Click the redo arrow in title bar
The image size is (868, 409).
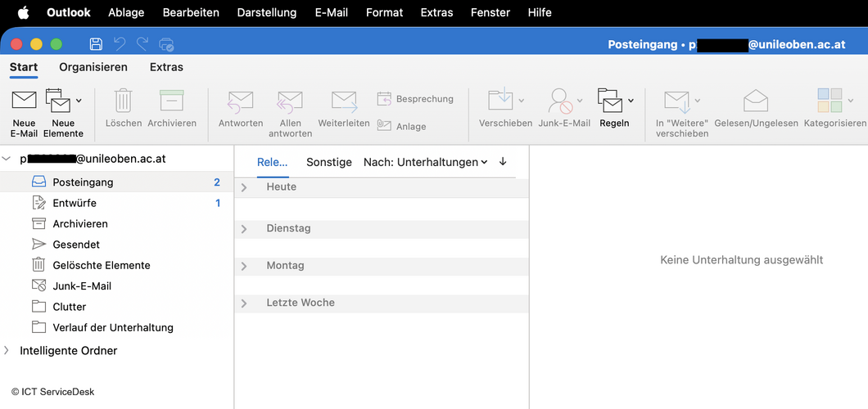(142, 44)
